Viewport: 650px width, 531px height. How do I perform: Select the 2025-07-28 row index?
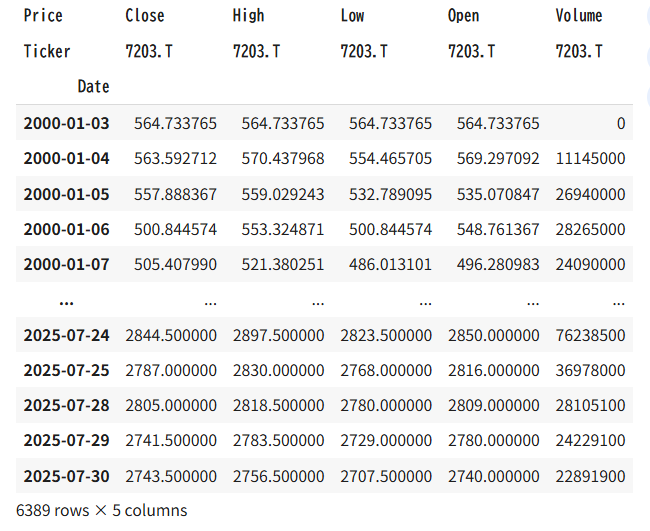(66, 405)
